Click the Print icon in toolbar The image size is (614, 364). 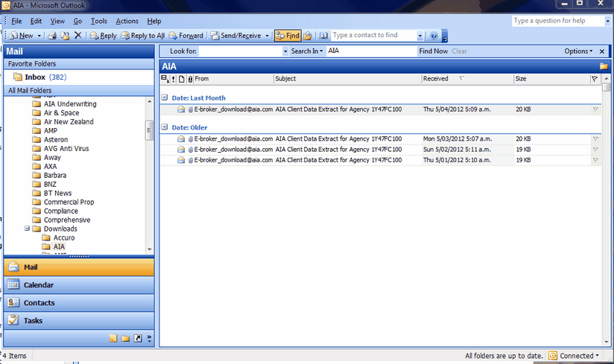coord(52,36)
